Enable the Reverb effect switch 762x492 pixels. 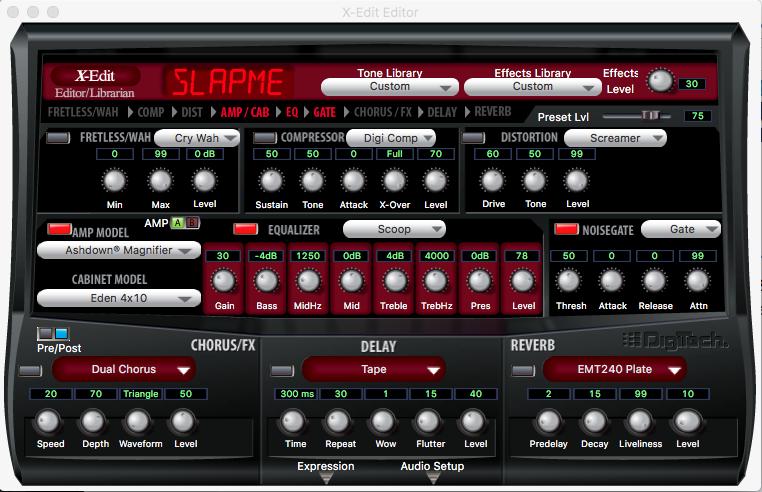tap(523, 371)
